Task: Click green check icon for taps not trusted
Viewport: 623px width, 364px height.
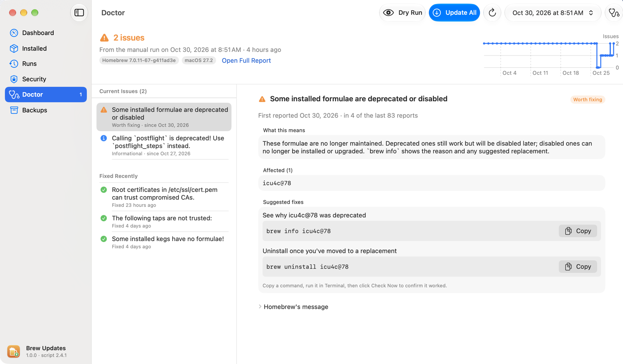Action: point(104,218)
